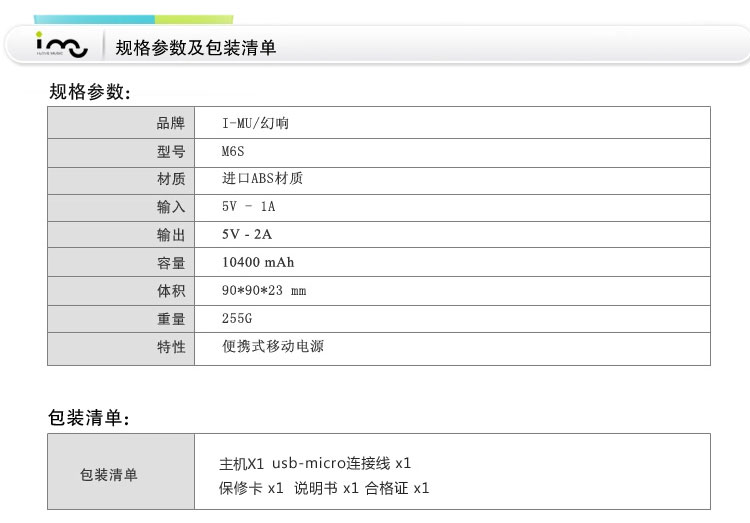Select the 5V - 1A input value
Image resolution: width=750 pixels, height=523 pixels.
tap(248, 207)
